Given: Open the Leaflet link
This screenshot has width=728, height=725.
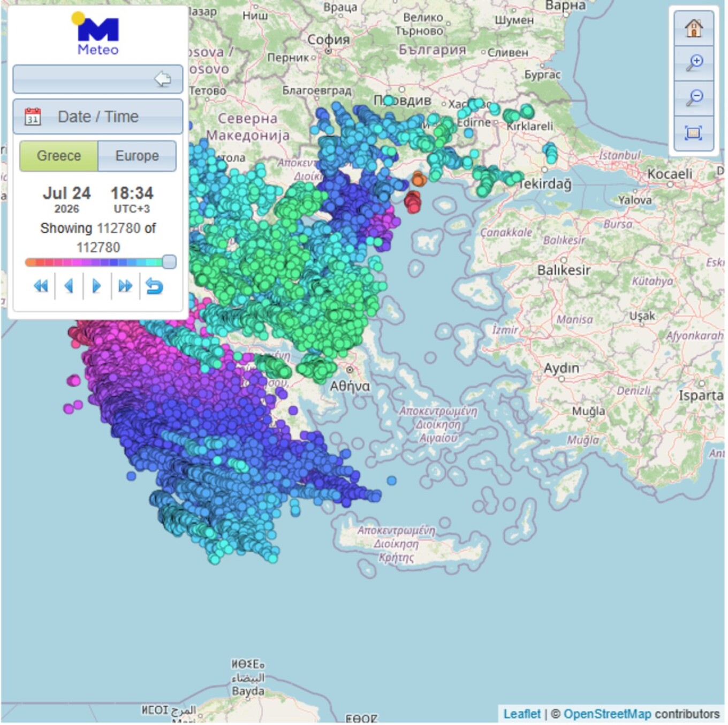Looking at the screenshot, I should [x=522, y=714].
